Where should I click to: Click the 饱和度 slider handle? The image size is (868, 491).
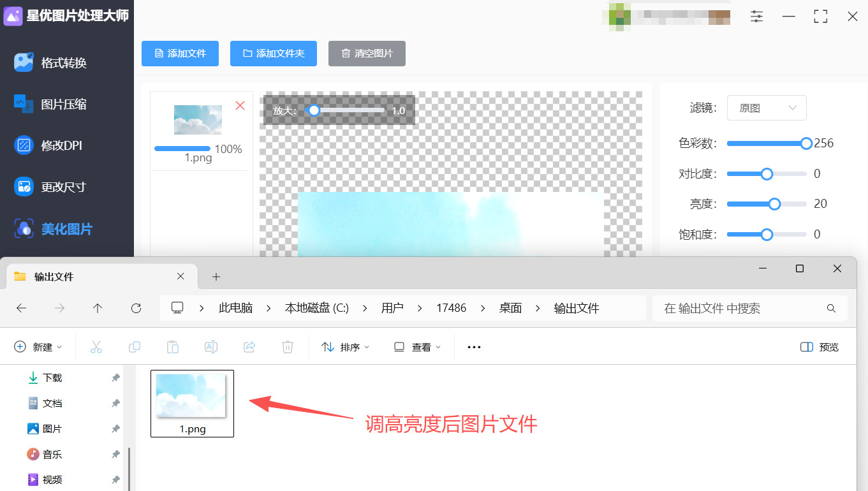coord(767,235)
